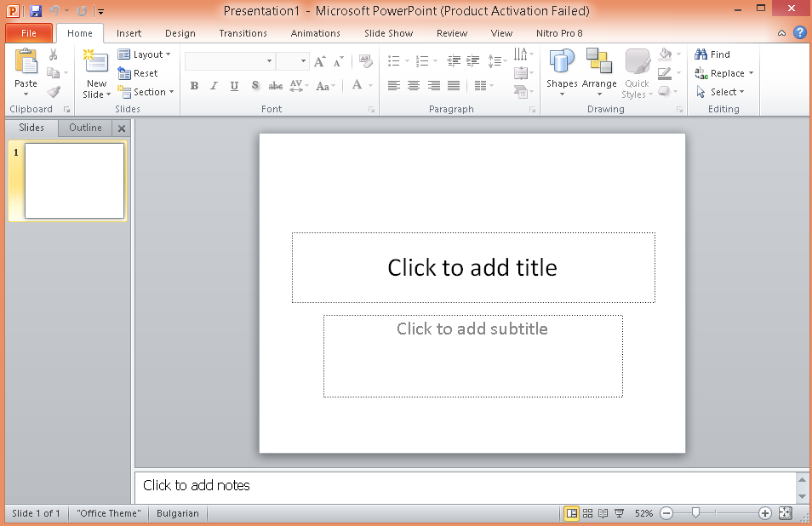Start Slide Show from status bar icon
Screen dimensions: 812x526
(x=619, y=513)
